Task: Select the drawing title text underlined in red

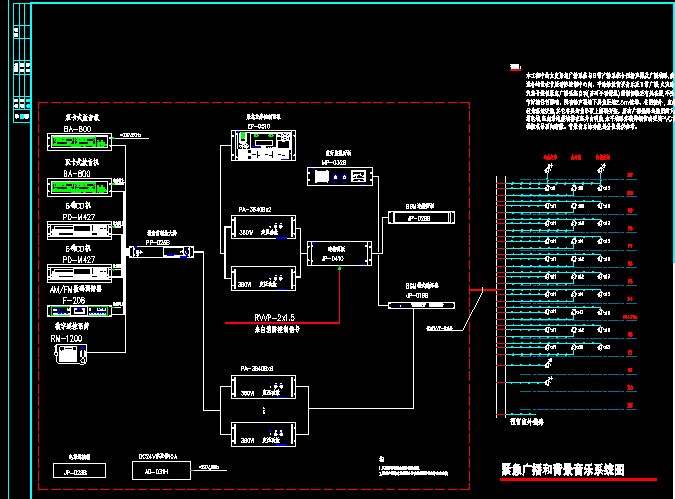Action: point(563,469)
